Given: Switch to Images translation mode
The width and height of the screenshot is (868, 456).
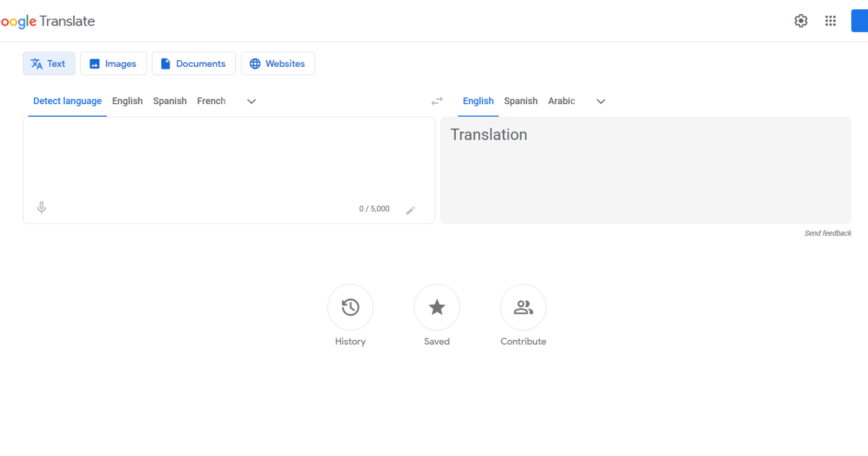Looking at the screenshot, I should click(x=113, y=64).
